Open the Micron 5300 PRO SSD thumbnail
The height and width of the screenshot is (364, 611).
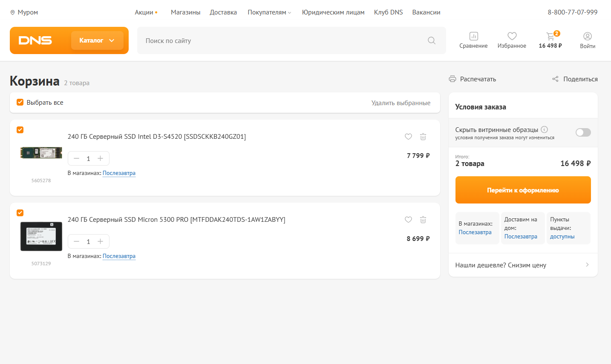[41, 236]
